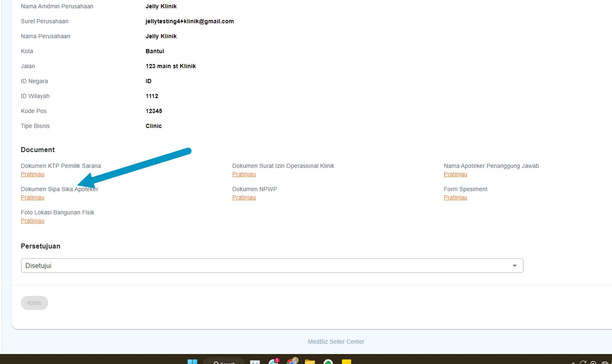Click the 'Form Spesiment' label
Image resolution: width=612 pixels, height=364 pixels.
466,189
